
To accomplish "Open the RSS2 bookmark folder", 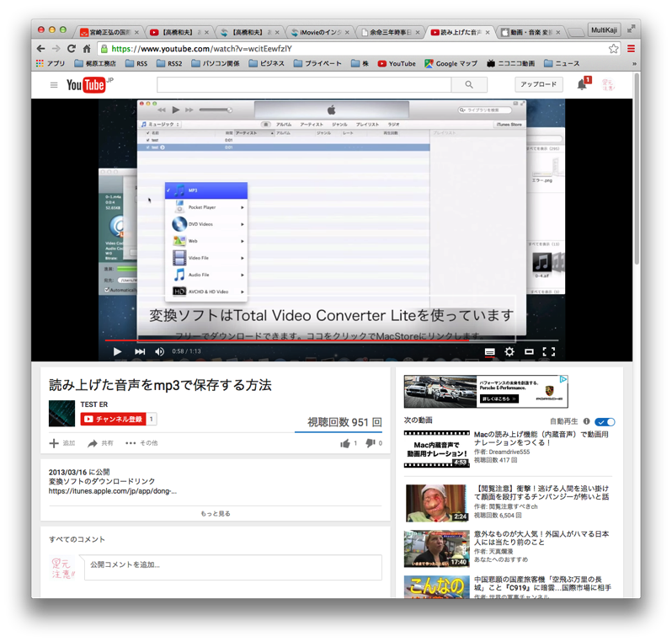I will [x=169, y=63].
